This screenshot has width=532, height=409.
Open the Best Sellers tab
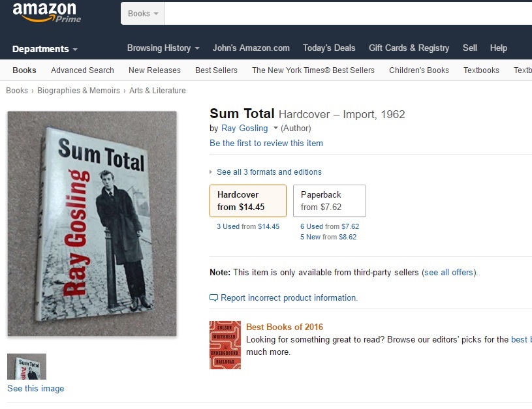tap(216, 70)
